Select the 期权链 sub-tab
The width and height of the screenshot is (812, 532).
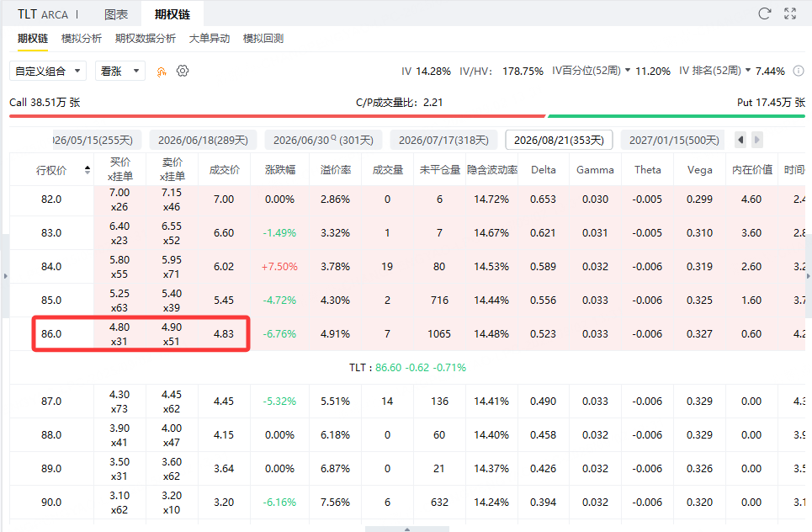(33, 39)
